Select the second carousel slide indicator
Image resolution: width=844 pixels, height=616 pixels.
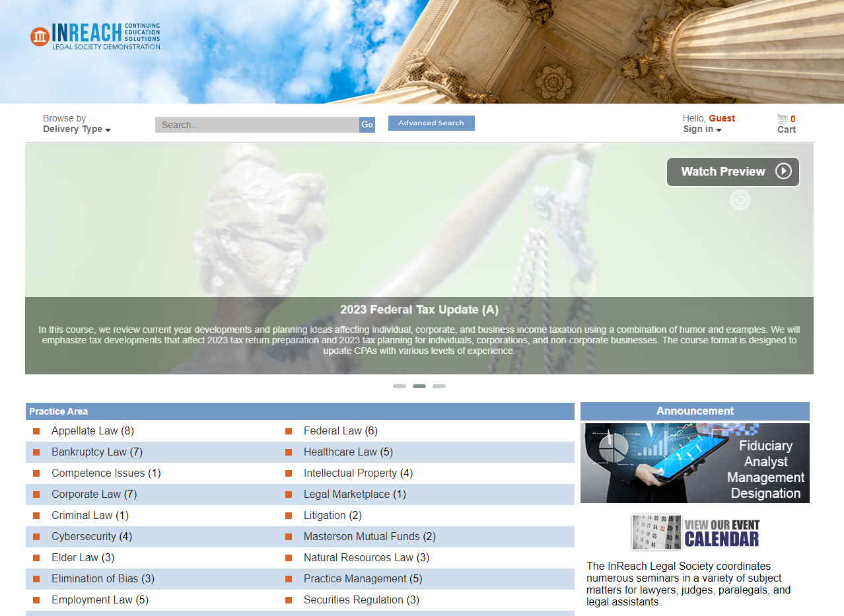point(419,386)
